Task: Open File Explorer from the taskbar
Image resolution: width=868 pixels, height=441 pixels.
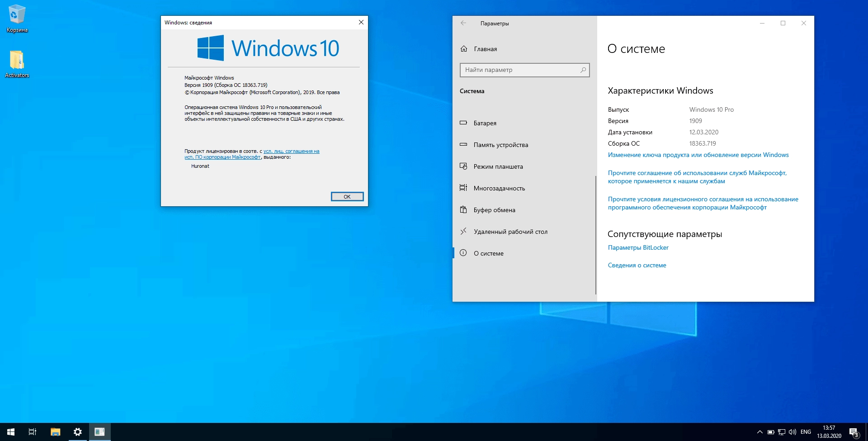Action: point(55,432)
